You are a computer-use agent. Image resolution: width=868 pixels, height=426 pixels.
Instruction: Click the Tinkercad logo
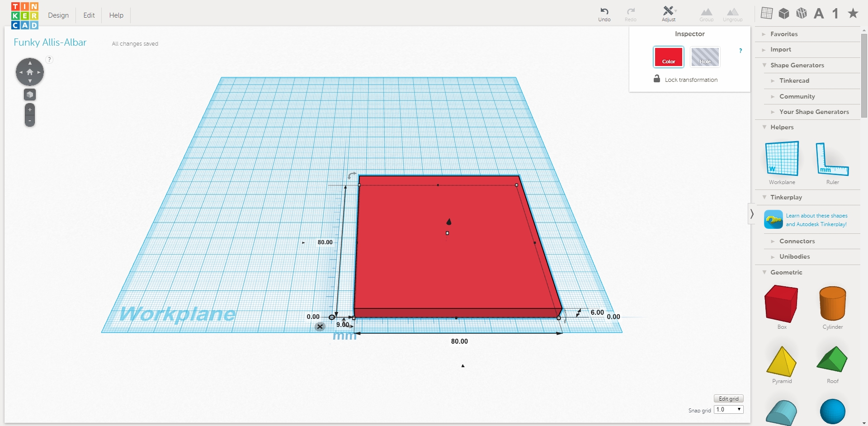25,15
